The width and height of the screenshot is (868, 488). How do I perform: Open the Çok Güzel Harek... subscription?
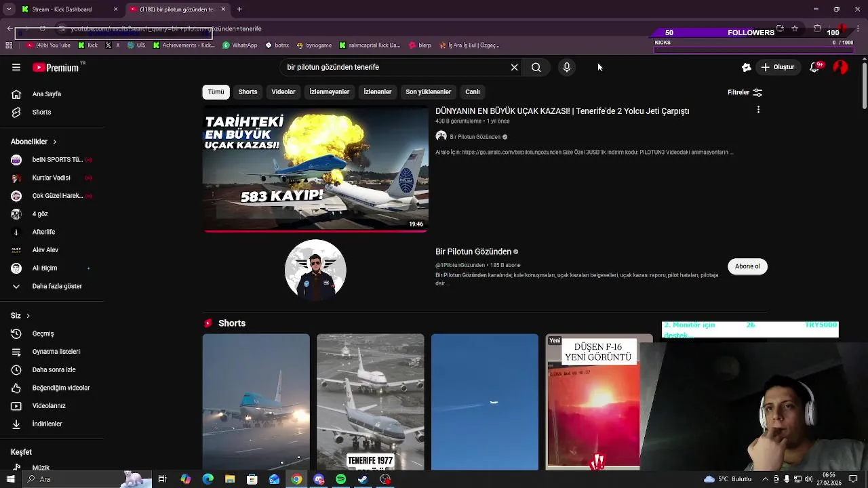(52, 196)
